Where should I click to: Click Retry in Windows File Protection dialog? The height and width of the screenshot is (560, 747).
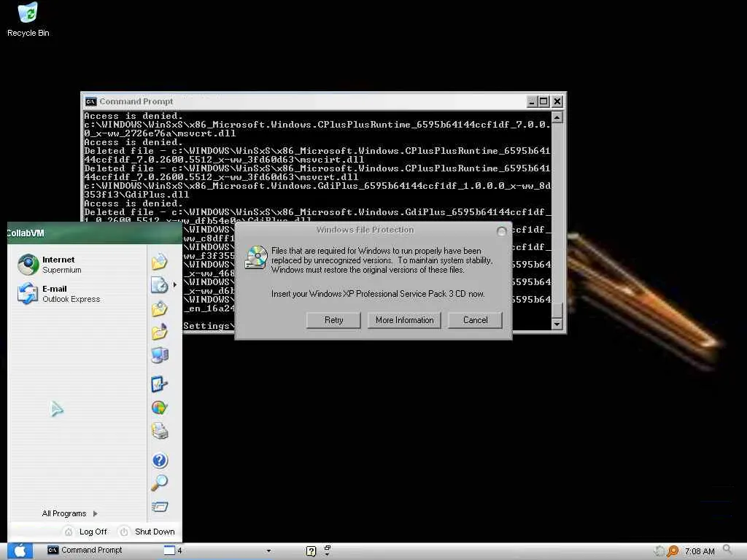pyautogui.click(x=333, y=320)
